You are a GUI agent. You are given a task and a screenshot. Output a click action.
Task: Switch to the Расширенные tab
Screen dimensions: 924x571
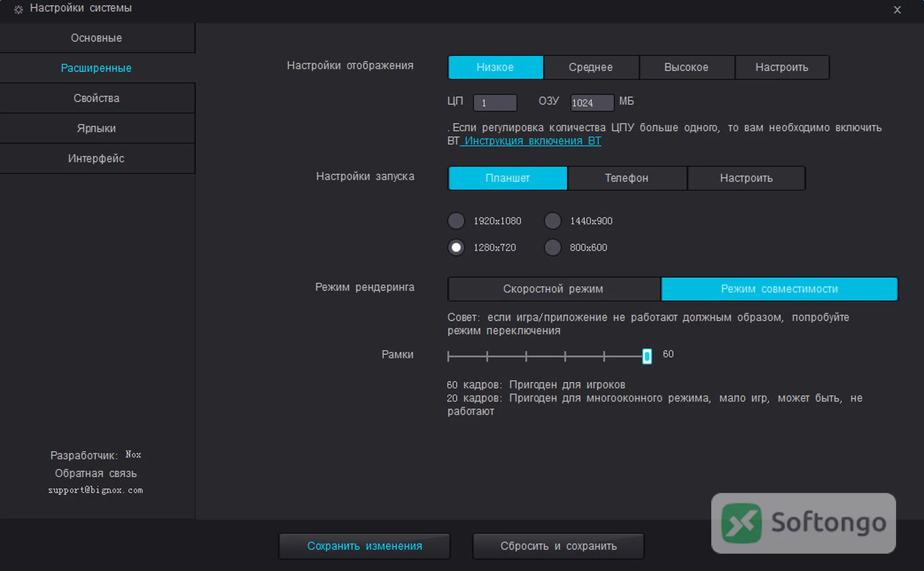(x=97, y=68)
